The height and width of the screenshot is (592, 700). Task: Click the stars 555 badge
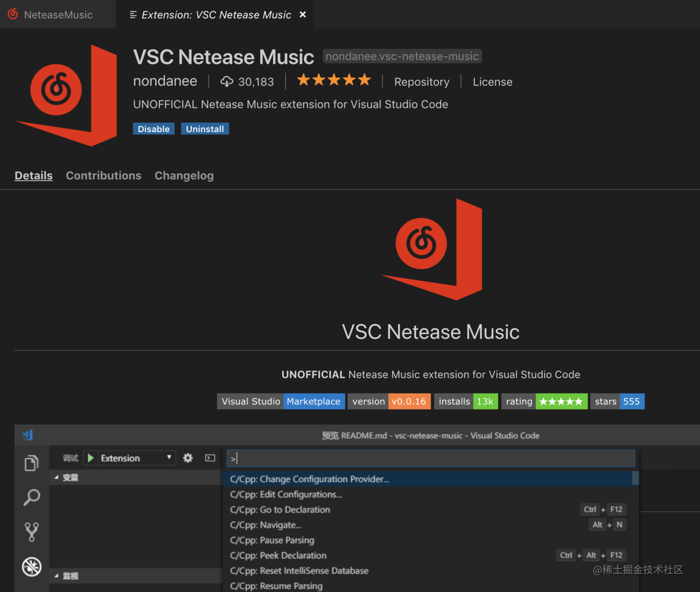click(617, 401)
